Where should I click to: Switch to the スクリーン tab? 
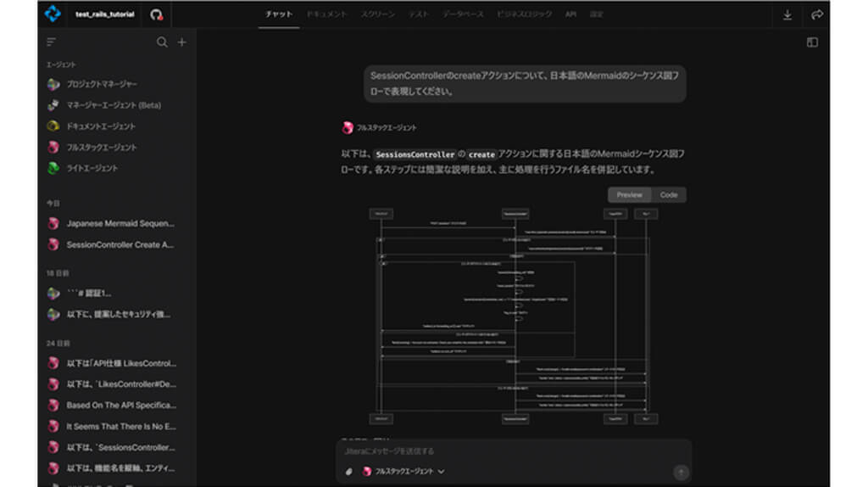click(378, 14)
